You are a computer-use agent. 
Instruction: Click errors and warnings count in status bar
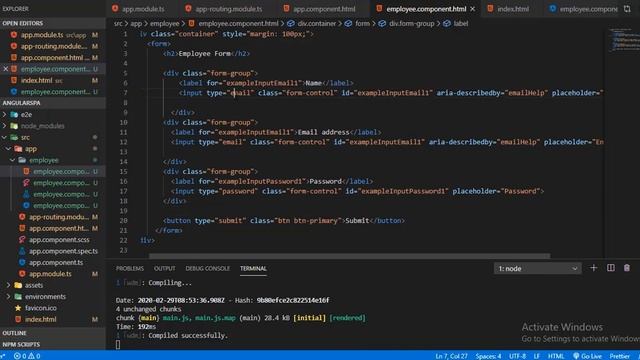[27, 356]
